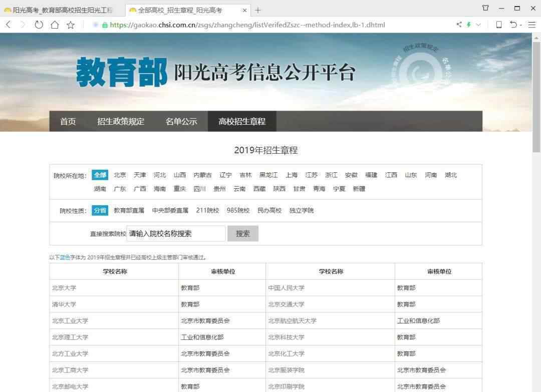Open the skin/shirt icon in title bar
Viewport: 541px width, 392px height.
pyautogui.click(x=485, y=8)
